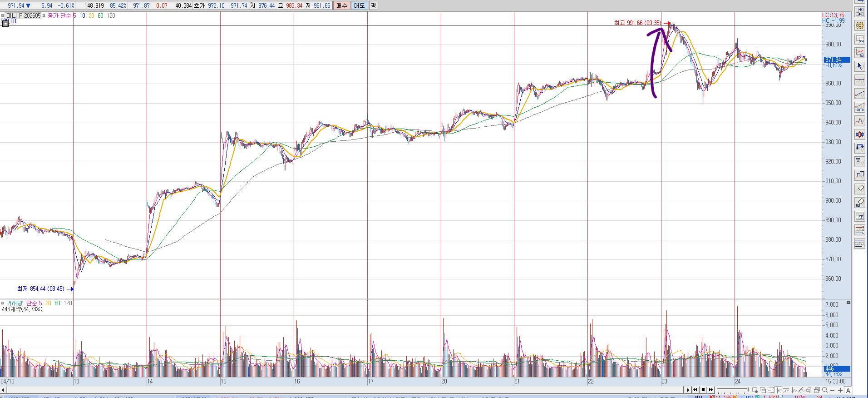
Task: Open chart settings gear icon
Action: tap(859, 25)
